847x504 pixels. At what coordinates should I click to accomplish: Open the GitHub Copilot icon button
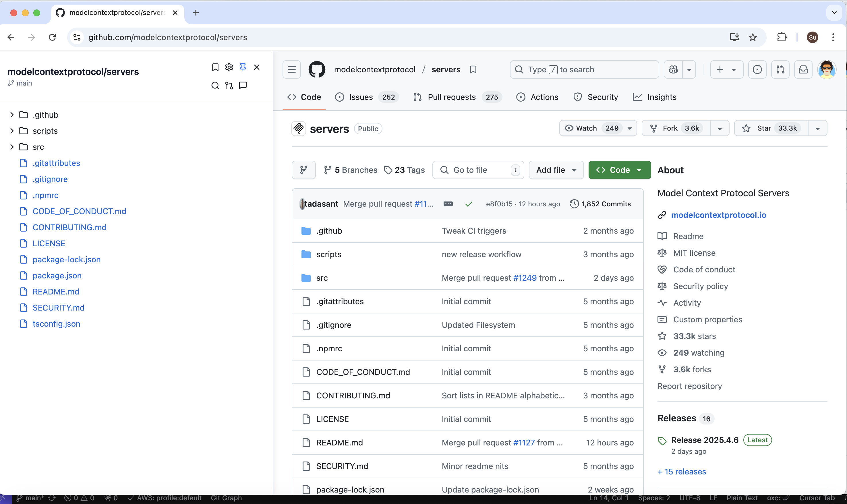pos(673,69)
